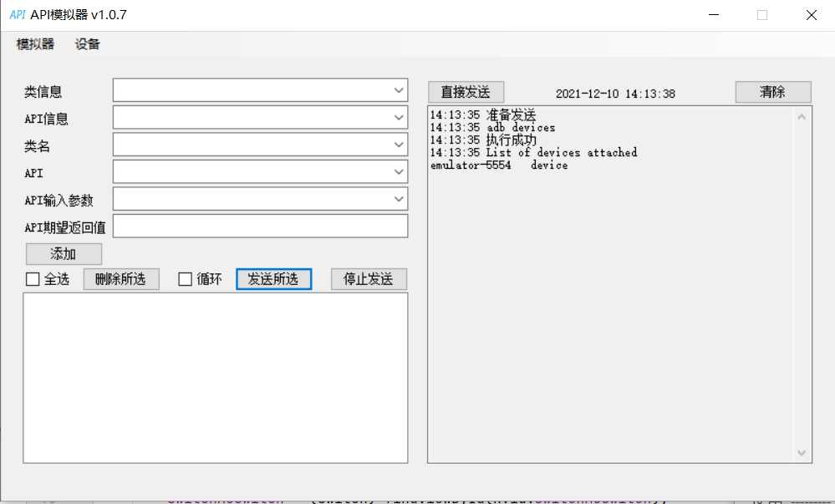Open the API combo box list
Screen dimensions: 835x504
pyautogui.click(x=399, y=172)
